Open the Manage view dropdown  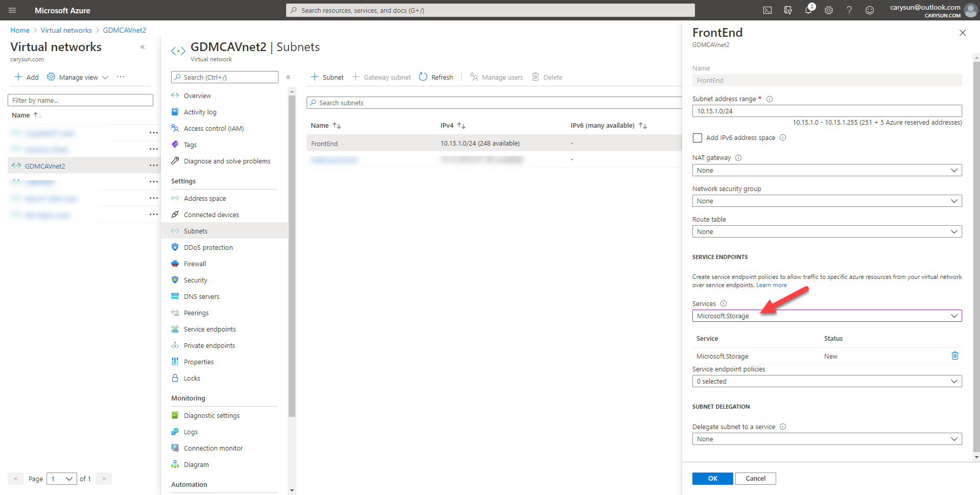click(x=78, y=77)
